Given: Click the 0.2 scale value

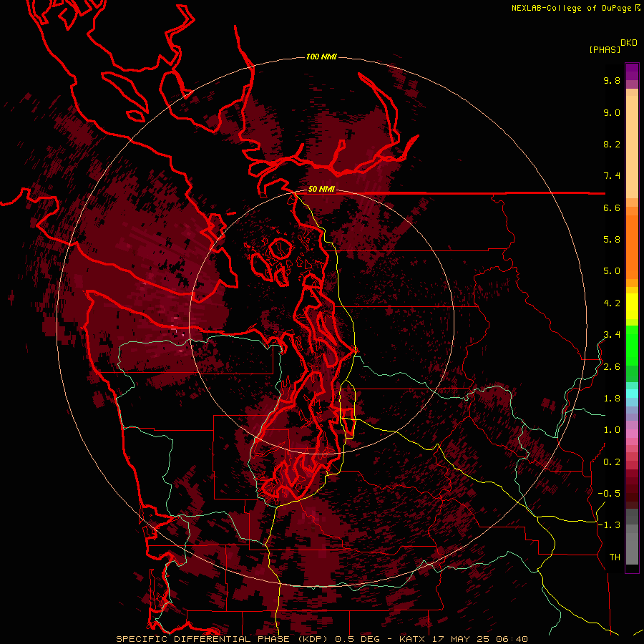Looking at the screenshot, I should [612, 462].
